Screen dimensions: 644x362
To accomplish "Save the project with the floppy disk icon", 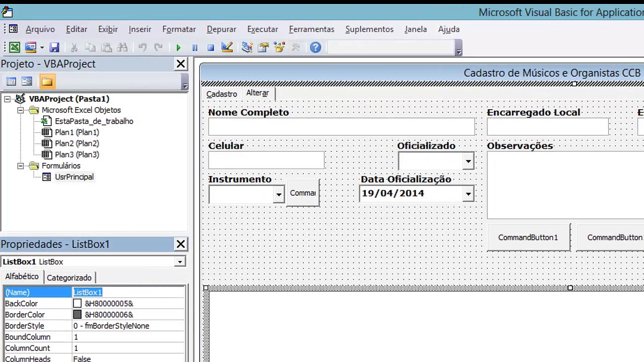I will (54, 47).
